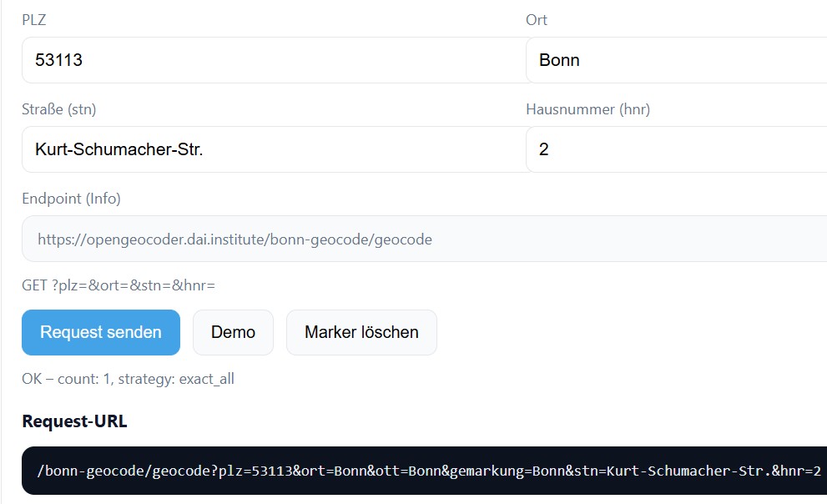Viewport: 827px width, 504px height.
Task: Focus the Ort field with value Bonn
Action: tap(676, 60)
